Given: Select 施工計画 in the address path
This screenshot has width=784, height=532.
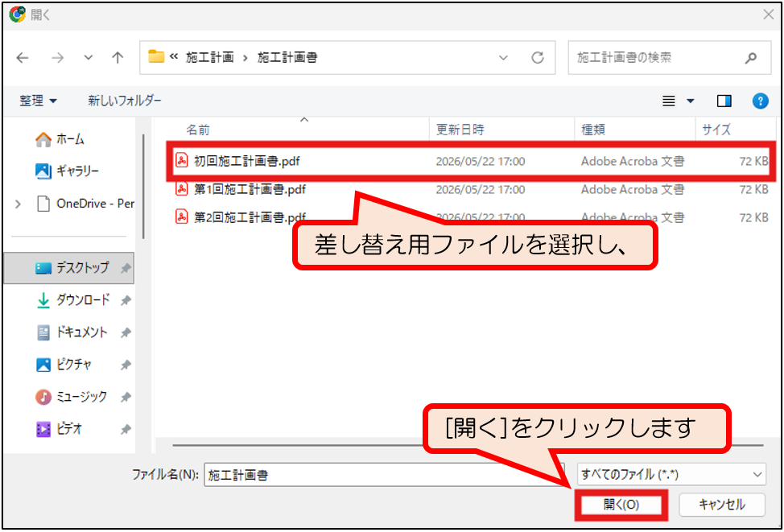Looking at the screenshot, I should click(x=210, y=58).
